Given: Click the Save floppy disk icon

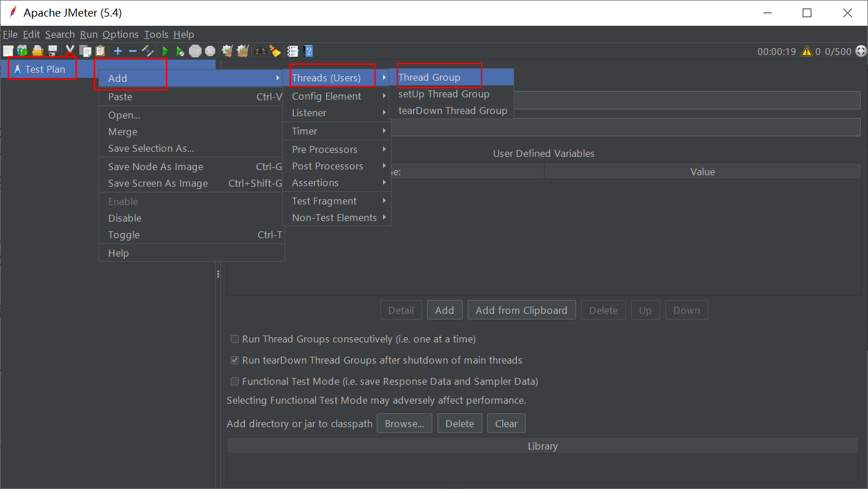Looking at the screenshot, I should tap(53, 51).
